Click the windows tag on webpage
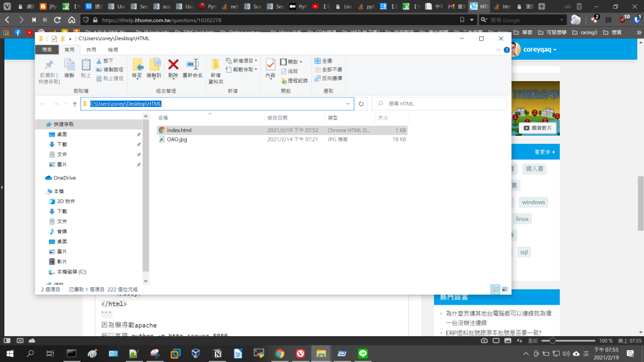 coord(533,202)
